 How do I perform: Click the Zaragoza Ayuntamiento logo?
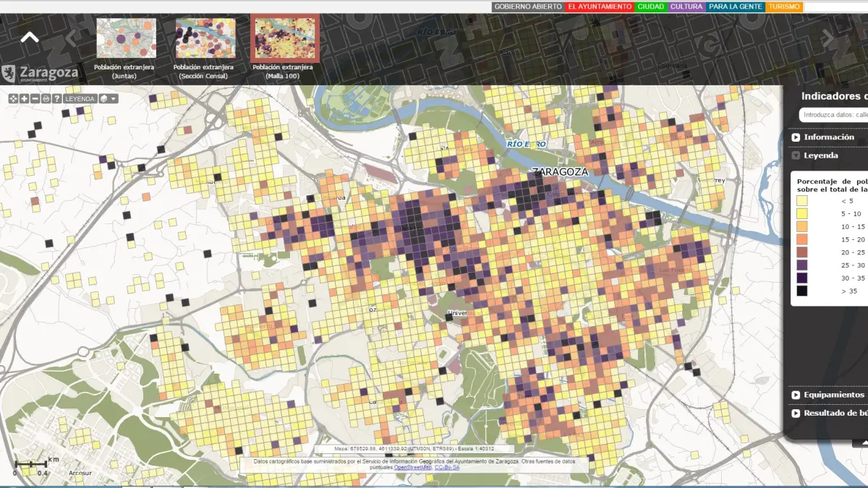point(40,73)
